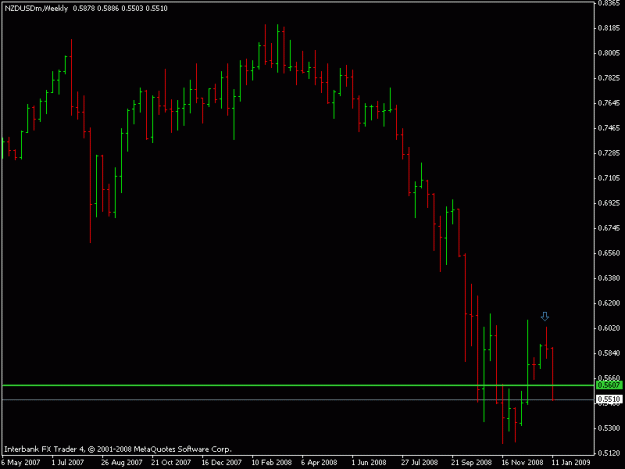625x469 pixels.
Task: Click the 0.6200 price axis label
Action: pos(609,303)
